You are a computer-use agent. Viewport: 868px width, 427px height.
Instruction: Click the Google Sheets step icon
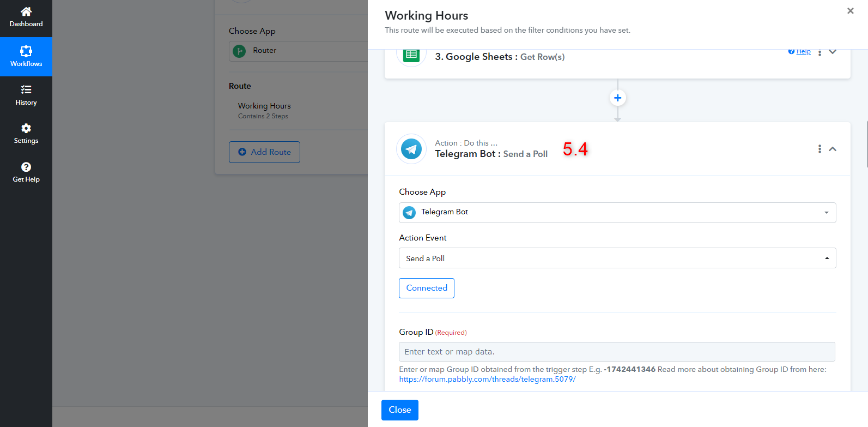pyautogui.click(x=411, y=55)
